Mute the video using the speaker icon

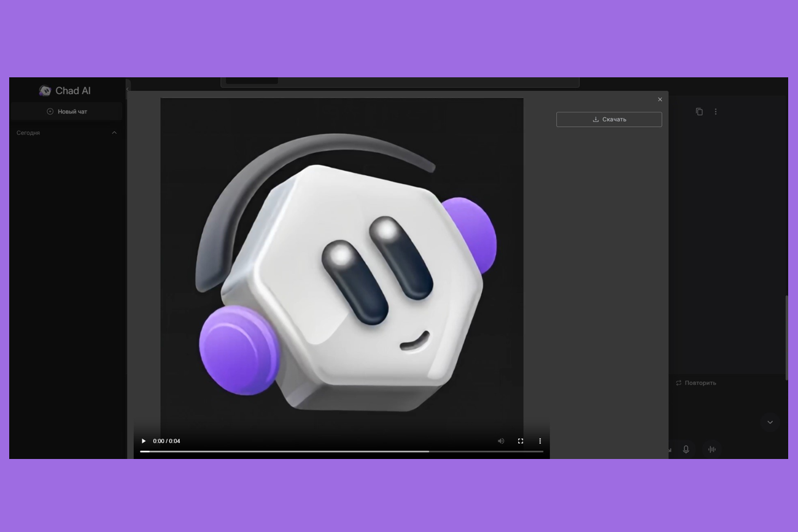[501, 441]
